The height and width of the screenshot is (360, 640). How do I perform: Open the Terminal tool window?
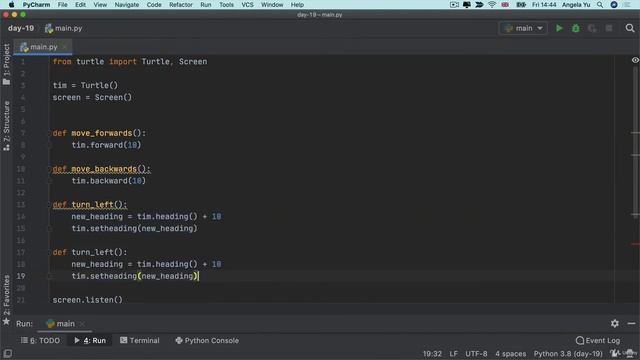pos(140,340)
